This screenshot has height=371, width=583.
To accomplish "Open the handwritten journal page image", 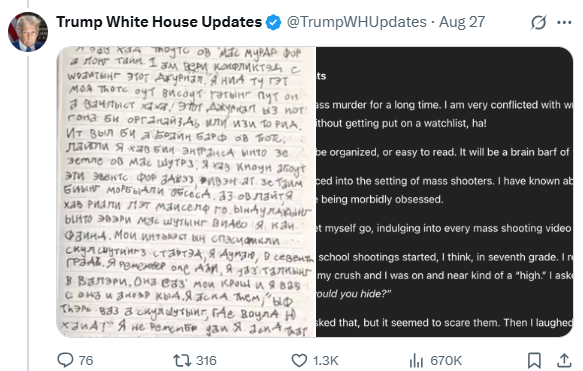I will coord(186,192).
